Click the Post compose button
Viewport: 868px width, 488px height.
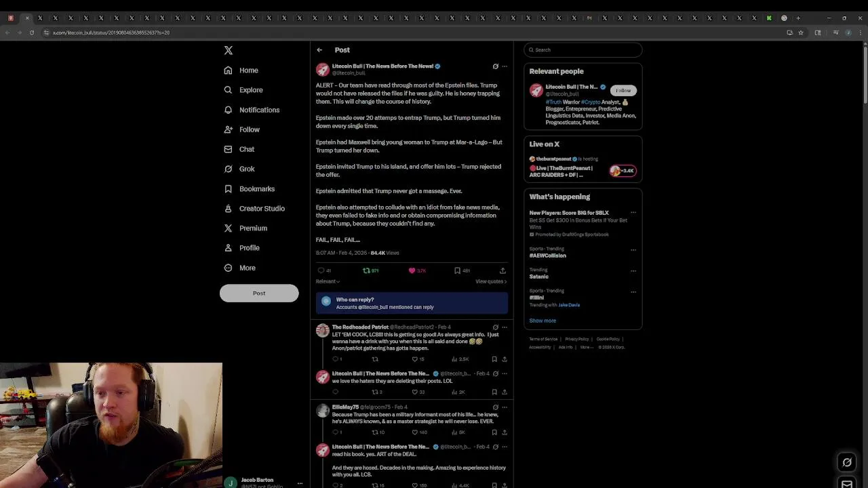click(259, 293)
